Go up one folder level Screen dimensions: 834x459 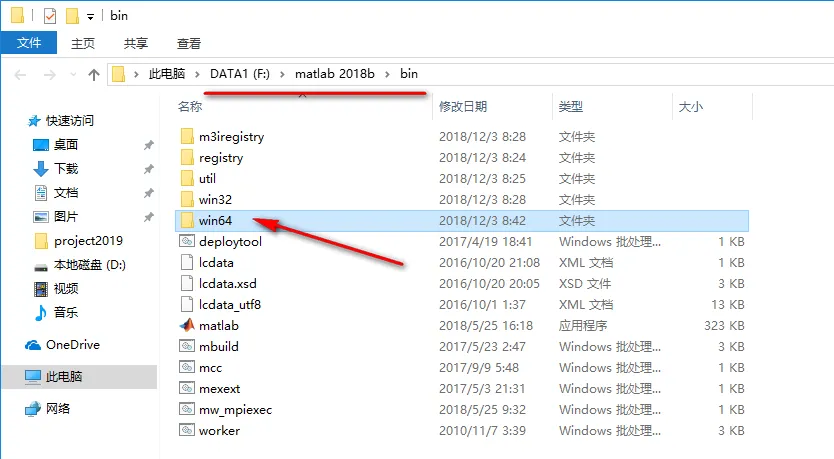coord(94,75)
